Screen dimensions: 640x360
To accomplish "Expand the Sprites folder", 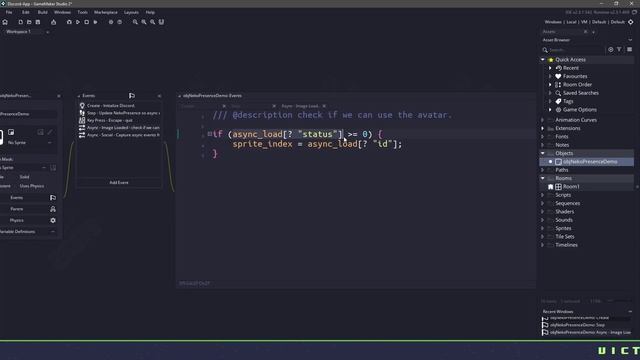I will coord(543,228).
